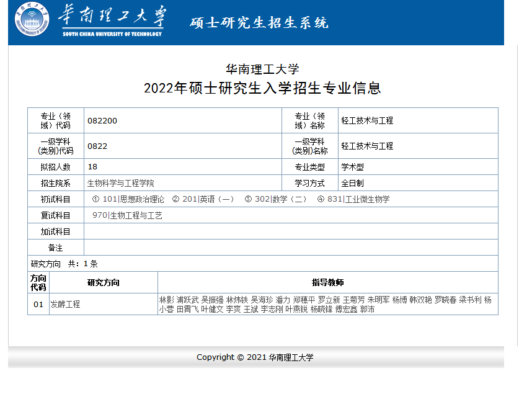Click re-exam subject 970|生物工程与工艺
The image size is (532, 394).
[x=127, y=216]
